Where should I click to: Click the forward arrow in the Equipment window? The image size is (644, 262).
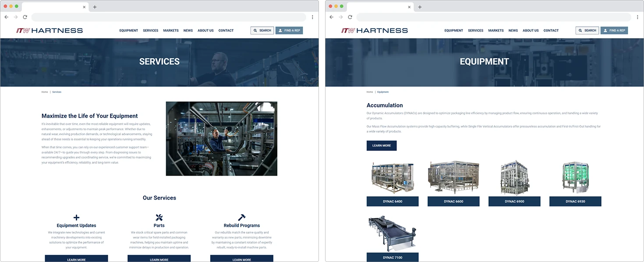pos(341,17)
